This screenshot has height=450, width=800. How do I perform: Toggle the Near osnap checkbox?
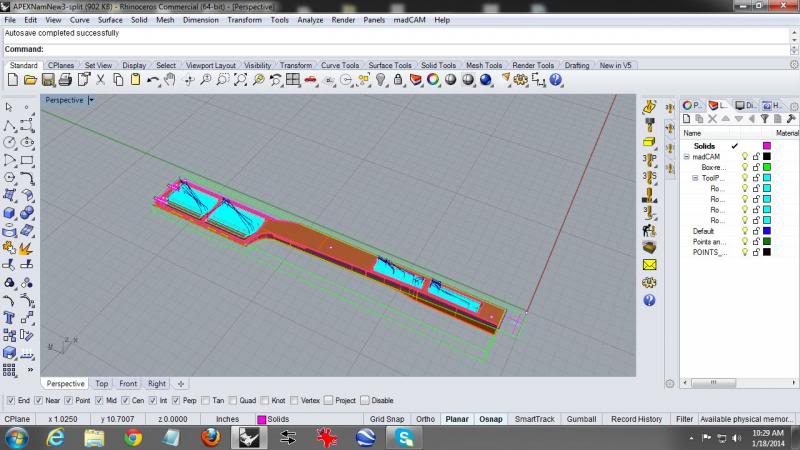[x=39, y=401]
